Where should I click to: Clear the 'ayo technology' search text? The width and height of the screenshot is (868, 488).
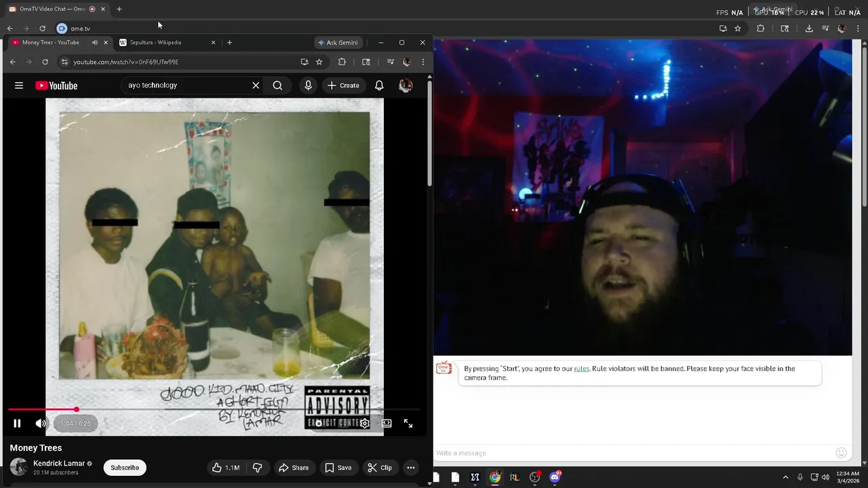[256, 85]
